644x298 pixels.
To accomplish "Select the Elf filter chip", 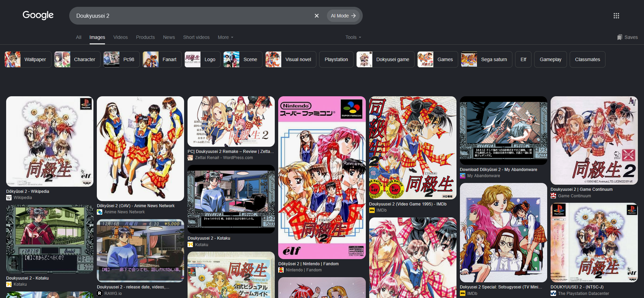I will 523,59.
